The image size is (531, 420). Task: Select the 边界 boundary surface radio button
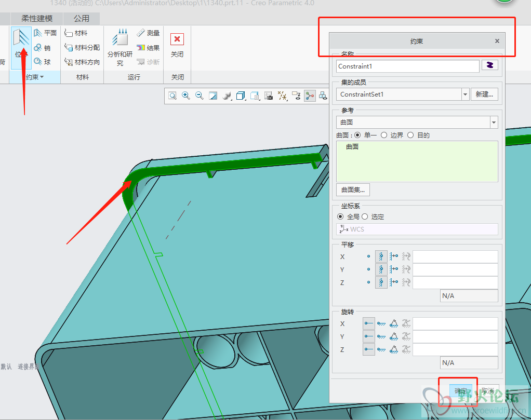(x=383, y=135)
